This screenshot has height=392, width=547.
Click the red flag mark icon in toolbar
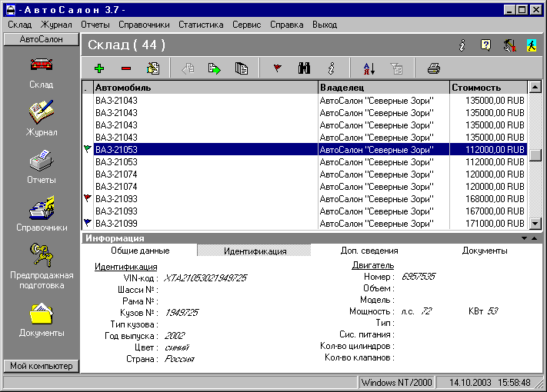point(278,68)
